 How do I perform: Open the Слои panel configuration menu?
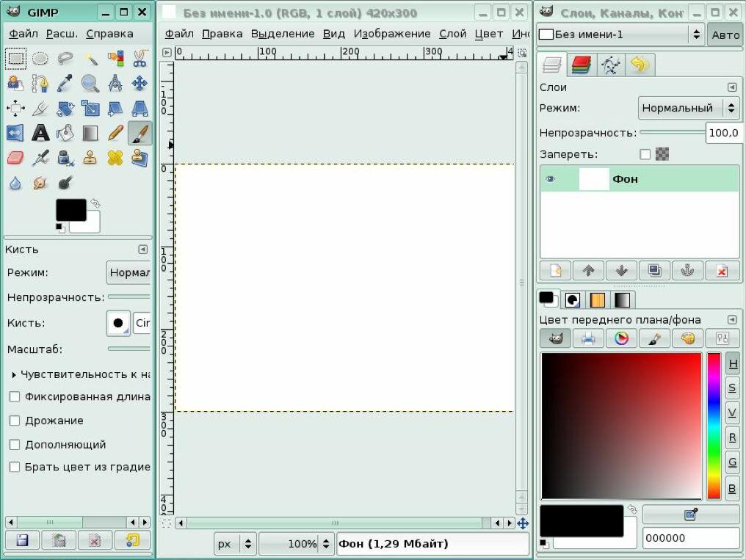tap(732, 87)
